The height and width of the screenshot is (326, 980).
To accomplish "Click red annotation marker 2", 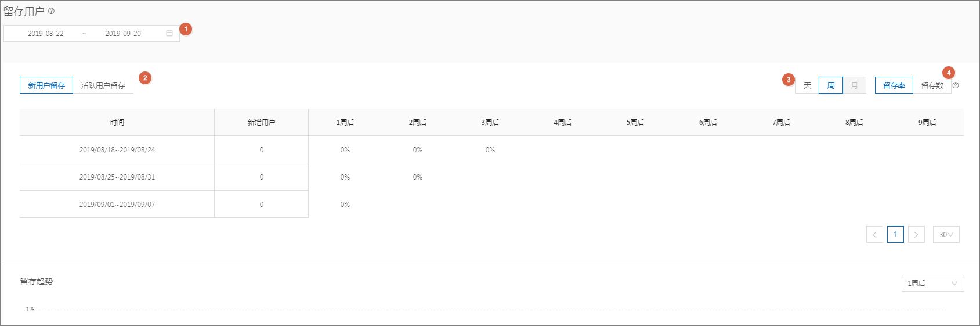I will [145, 78].
